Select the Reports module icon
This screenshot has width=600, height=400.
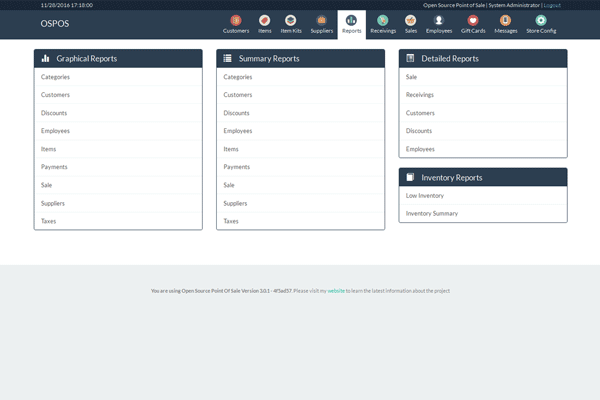tap(351, 20)
